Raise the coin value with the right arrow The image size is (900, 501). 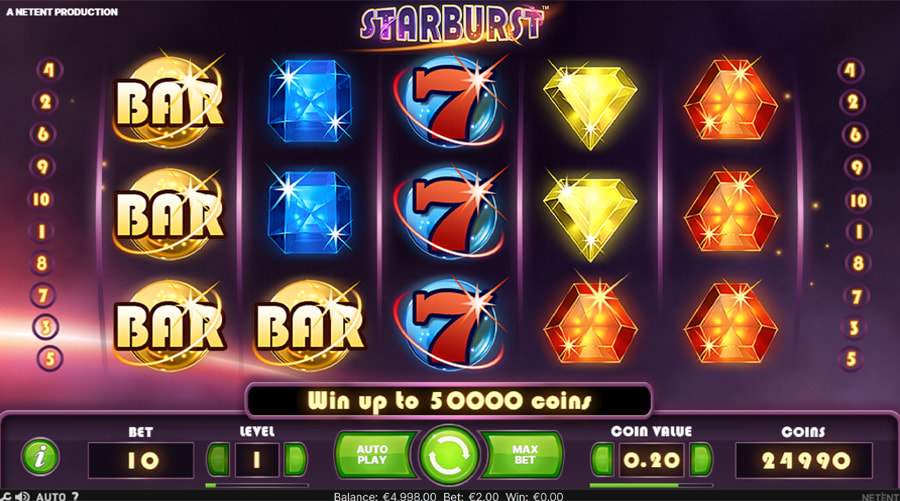pyautogui.click(x=701, y=459)
